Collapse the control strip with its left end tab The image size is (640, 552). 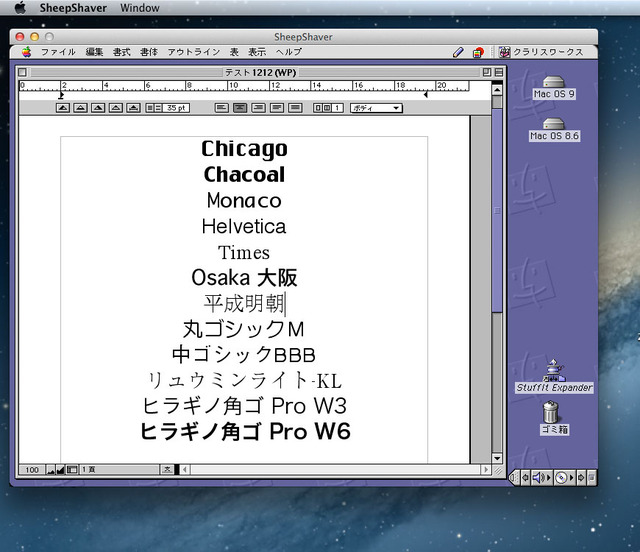coord(514,477)
